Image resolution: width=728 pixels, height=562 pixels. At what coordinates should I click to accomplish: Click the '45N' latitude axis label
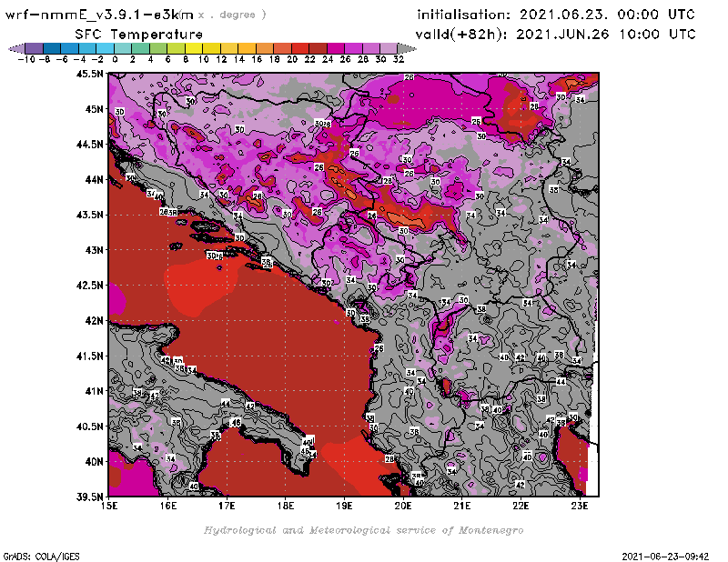coord(94,109)
